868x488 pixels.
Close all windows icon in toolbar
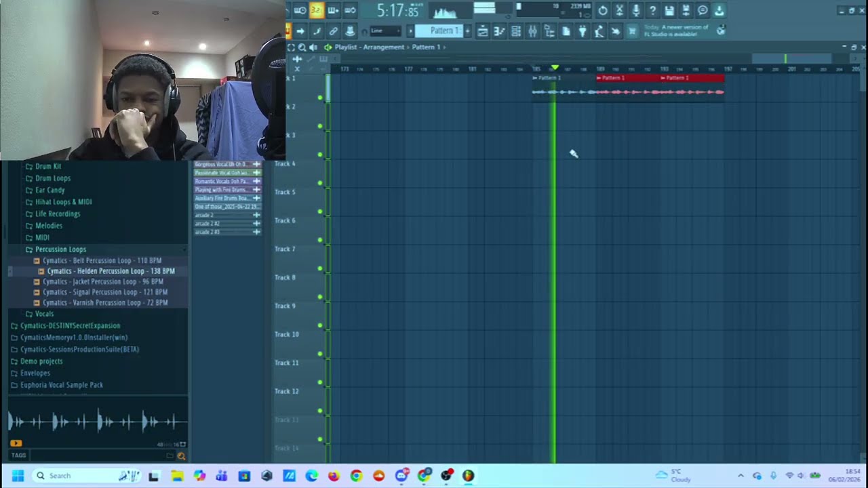615,31
